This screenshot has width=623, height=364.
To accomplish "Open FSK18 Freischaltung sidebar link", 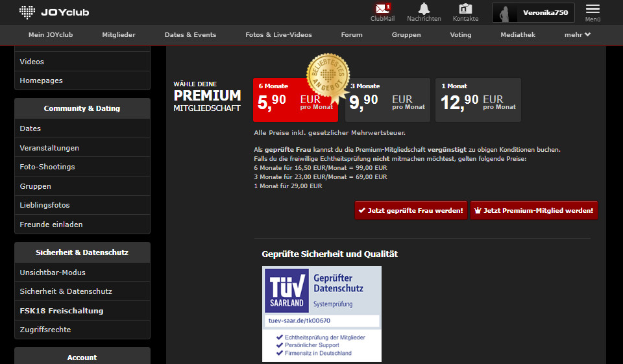I will [62, 311].
